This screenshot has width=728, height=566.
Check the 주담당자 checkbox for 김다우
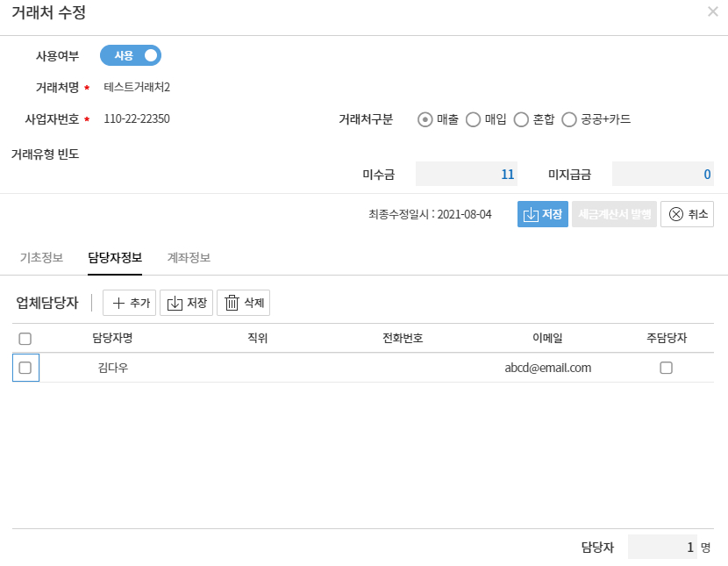pos(666,368)
